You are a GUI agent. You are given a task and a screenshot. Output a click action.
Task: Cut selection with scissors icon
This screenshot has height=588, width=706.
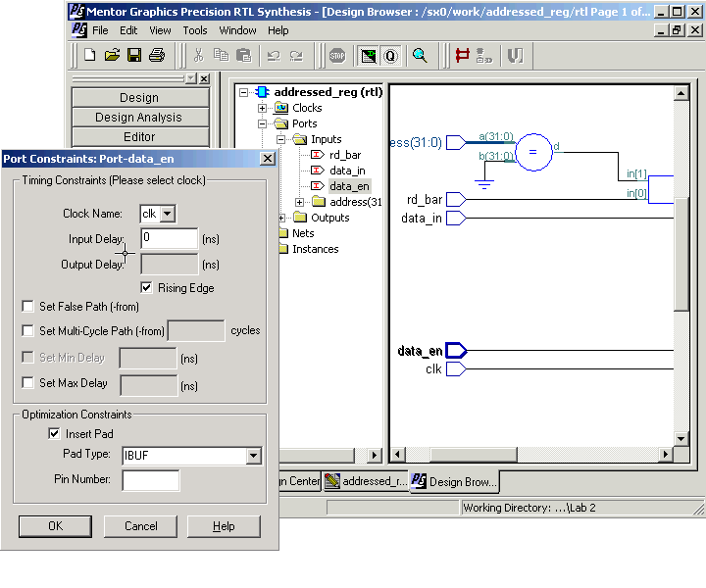tap(198, 55)
